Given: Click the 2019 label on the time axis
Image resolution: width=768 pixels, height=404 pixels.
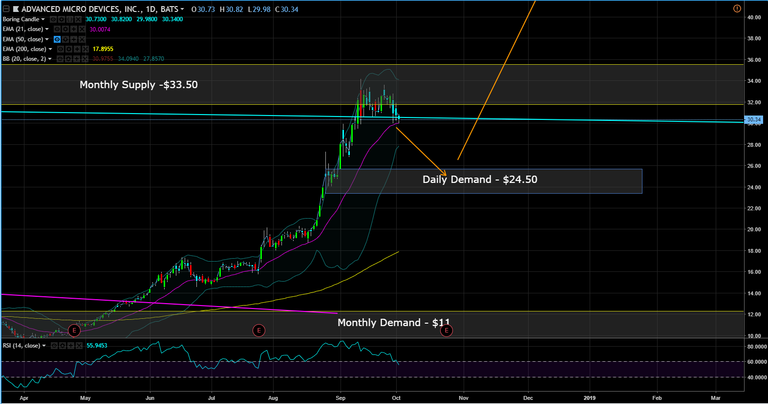Looking at the screenshot, I should (x=591, y=397).
